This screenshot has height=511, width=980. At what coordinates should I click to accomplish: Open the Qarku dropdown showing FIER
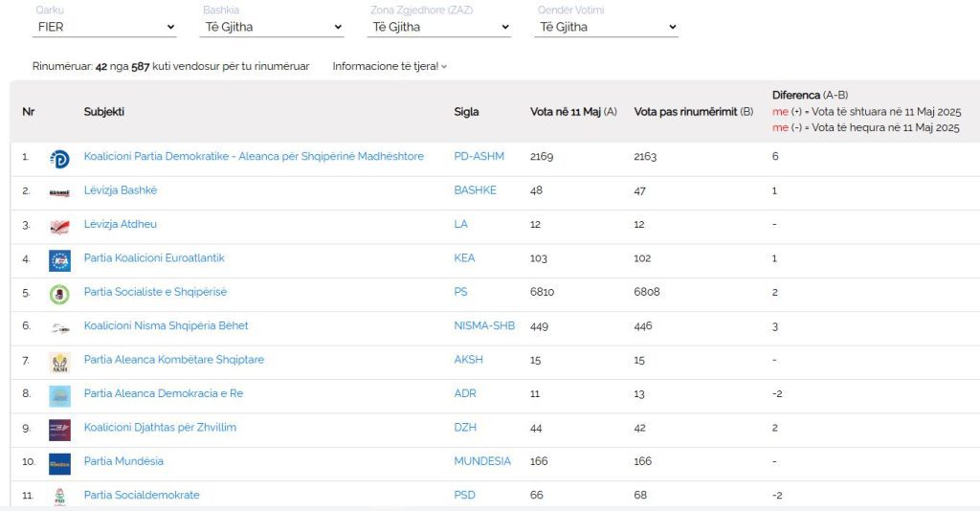pos(105,27)
